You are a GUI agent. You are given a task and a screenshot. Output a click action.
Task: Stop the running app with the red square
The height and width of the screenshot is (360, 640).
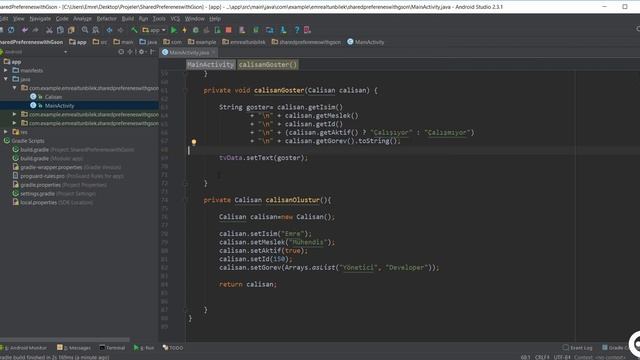(x=229, y=30)
